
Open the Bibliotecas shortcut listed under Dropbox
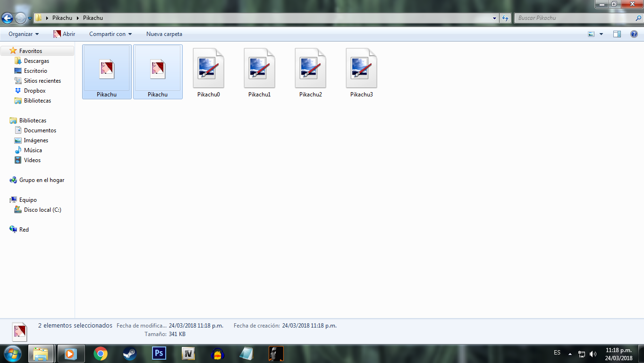pyautogui.click(x=37, y=101)
